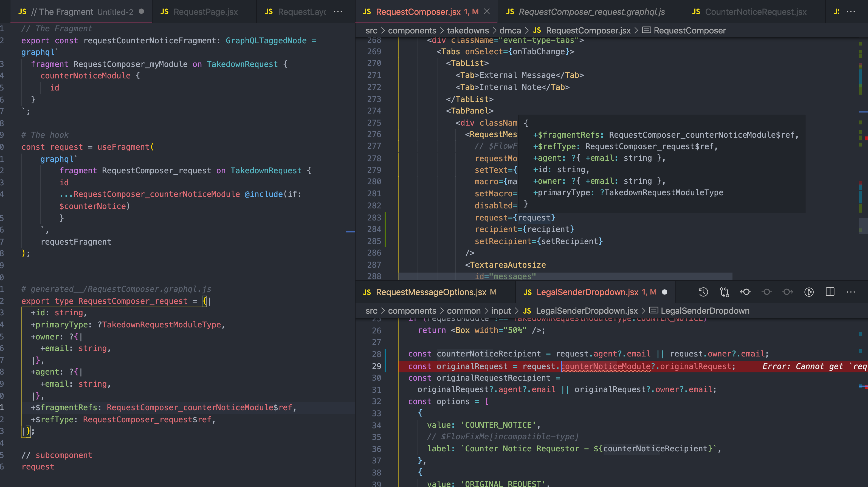Select the compare changes icon beside the history icon

pyautogui.click(x=725, y=292)
